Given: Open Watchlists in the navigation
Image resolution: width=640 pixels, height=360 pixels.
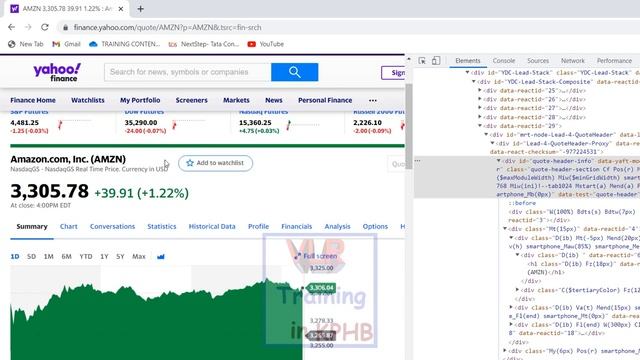Looking at the screenshot, I should (88, 100).
